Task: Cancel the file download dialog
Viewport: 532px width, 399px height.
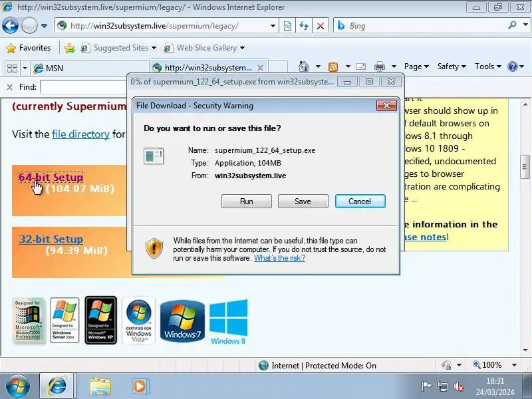Action: coord(360,201)
